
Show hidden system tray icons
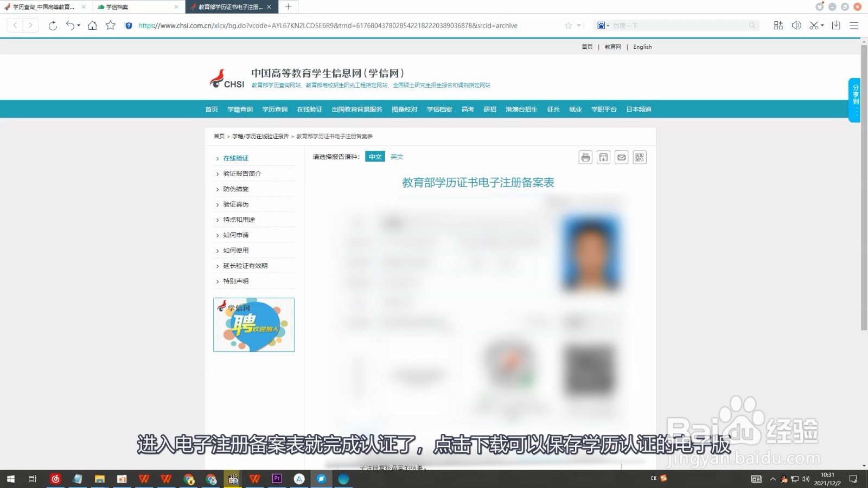pos(773,479)
